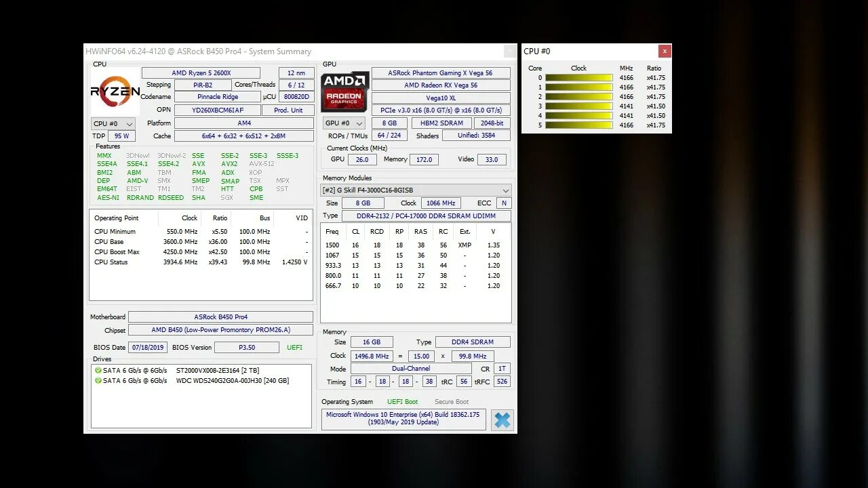Click the PiR-B2 stepping field
This screenshot has height=488, width=868.
click(x=203, y=85)
